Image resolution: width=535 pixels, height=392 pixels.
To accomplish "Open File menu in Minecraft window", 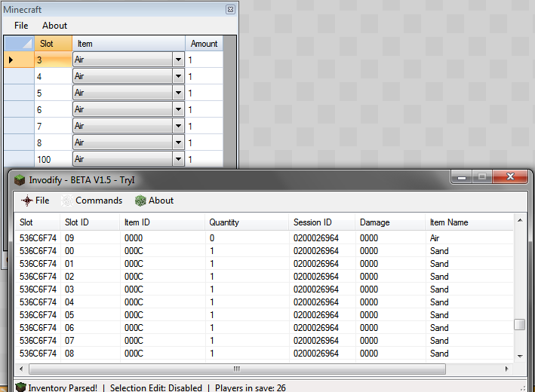I will pos(21,26).
